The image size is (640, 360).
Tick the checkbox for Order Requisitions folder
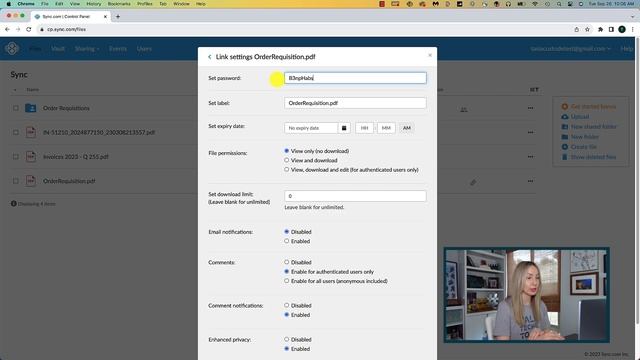pos(16,108)
